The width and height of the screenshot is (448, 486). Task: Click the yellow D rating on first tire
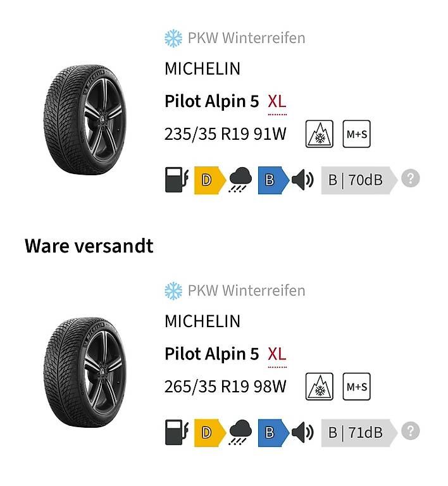point(207,180)
